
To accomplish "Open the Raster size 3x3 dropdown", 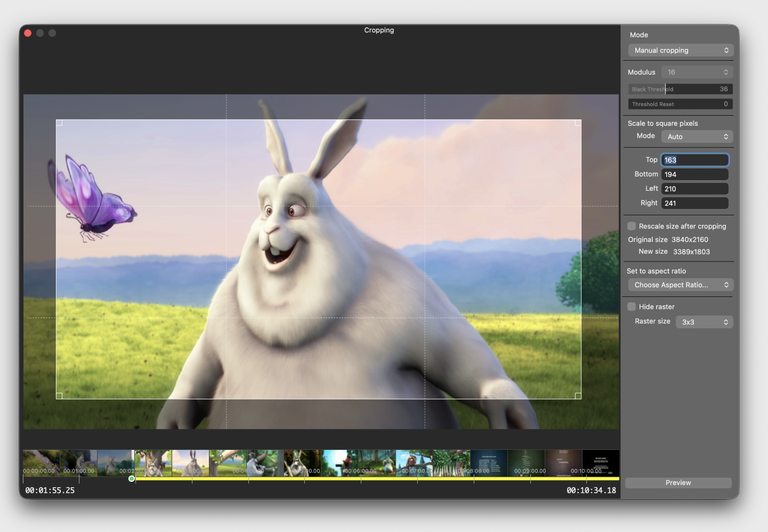I will (x=704, y=322).
